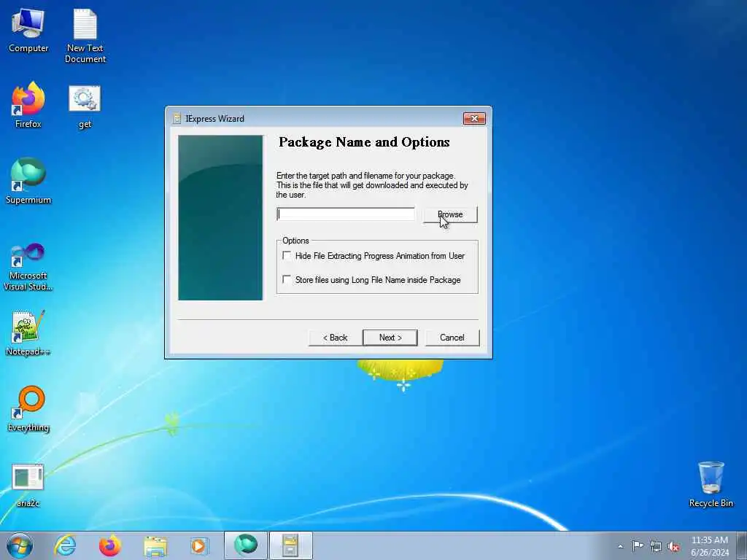Open Windows Explorer from the taskbar
The image size is (747, 560).
click(155, 545)
